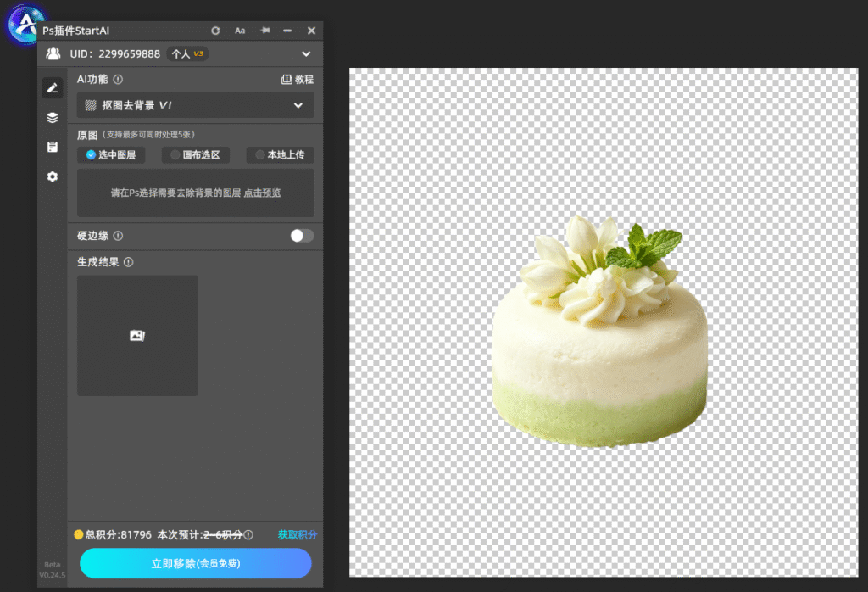Click the 获取积分 link

click(298, 535)
